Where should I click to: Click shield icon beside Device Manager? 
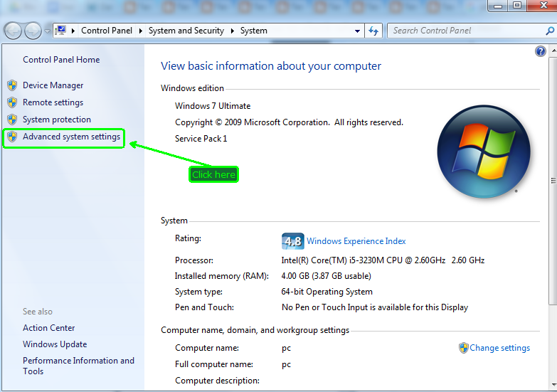[12, 85]
